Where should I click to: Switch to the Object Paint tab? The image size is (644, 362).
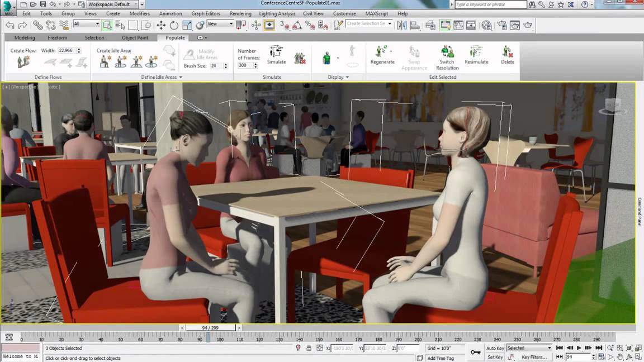point(135,38)
